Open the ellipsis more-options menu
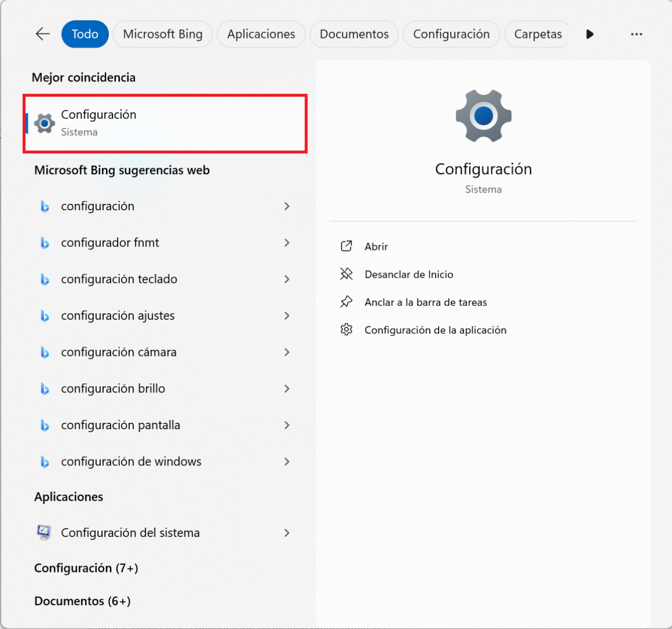The width and height of the screenshot is (672, 629). click(636, 34)
